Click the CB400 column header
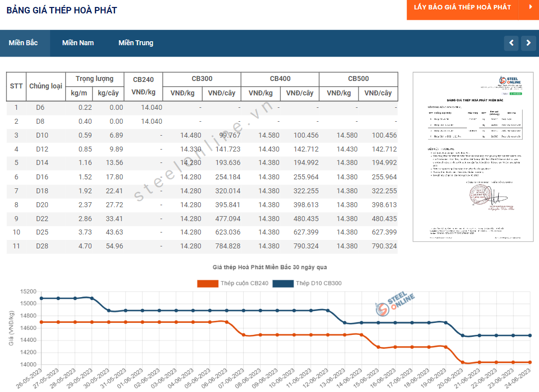The height and width of the screenshot is (392, 539). pos(280,78)
